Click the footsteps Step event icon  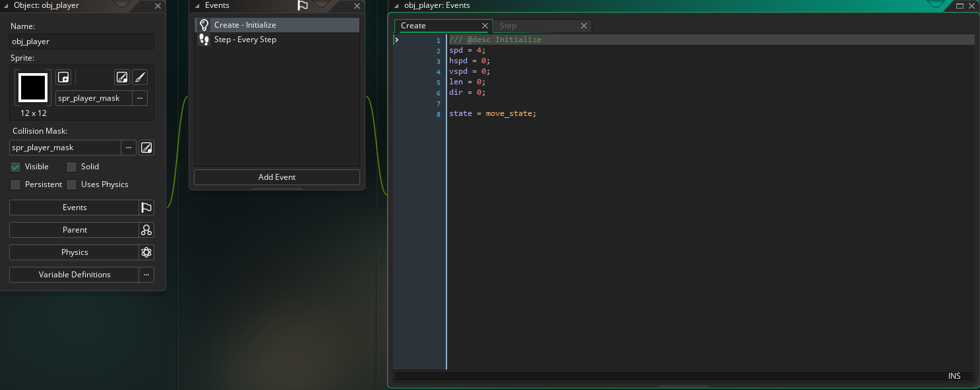pyautogui.click(x=204, y=40)
